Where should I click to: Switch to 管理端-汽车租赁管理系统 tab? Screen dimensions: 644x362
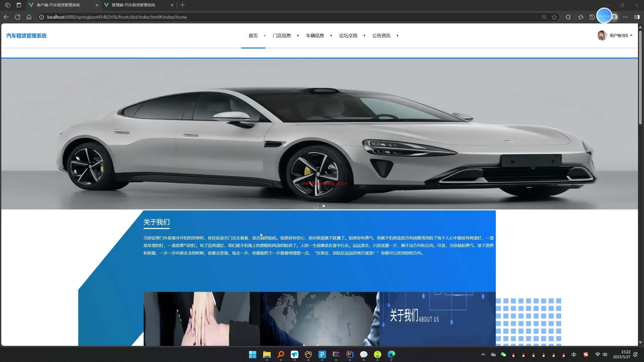133,5
